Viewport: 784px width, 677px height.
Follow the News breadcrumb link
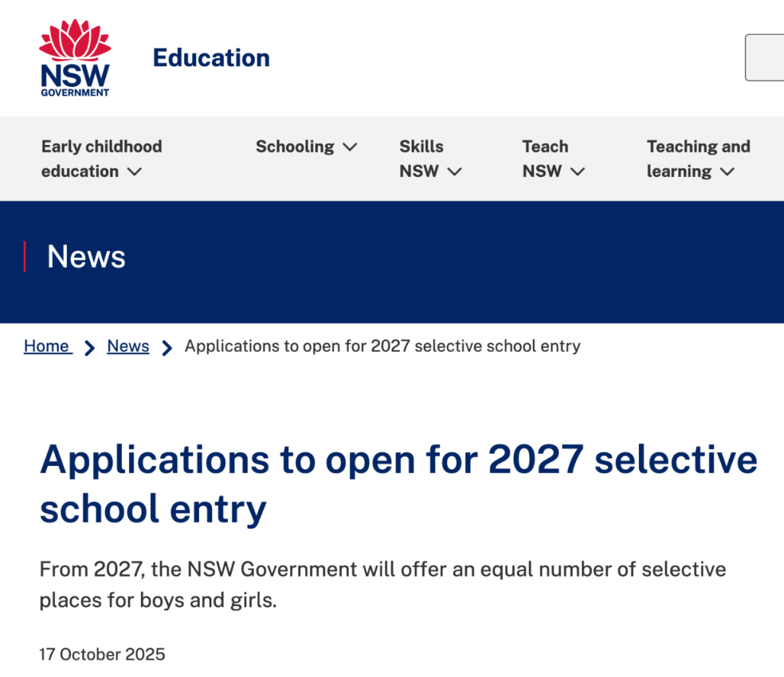click(128, 346)
